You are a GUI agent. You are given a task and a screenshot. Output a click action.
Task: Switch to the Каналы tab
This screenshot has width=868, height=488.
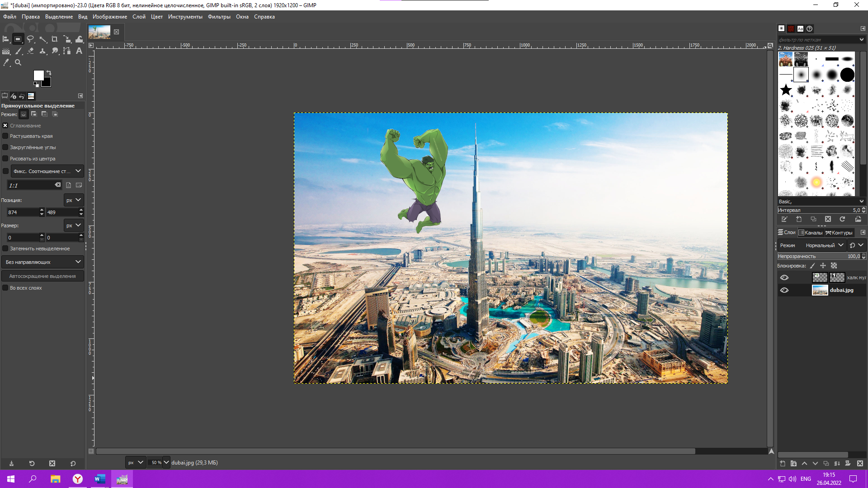coord(811,233)
